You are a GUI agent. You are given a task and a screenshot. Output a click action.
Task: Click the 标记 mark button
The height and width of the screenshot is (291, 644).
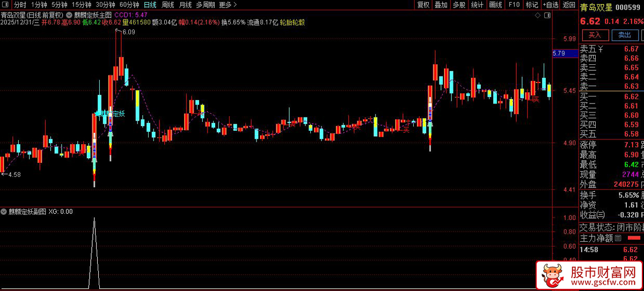531,5
